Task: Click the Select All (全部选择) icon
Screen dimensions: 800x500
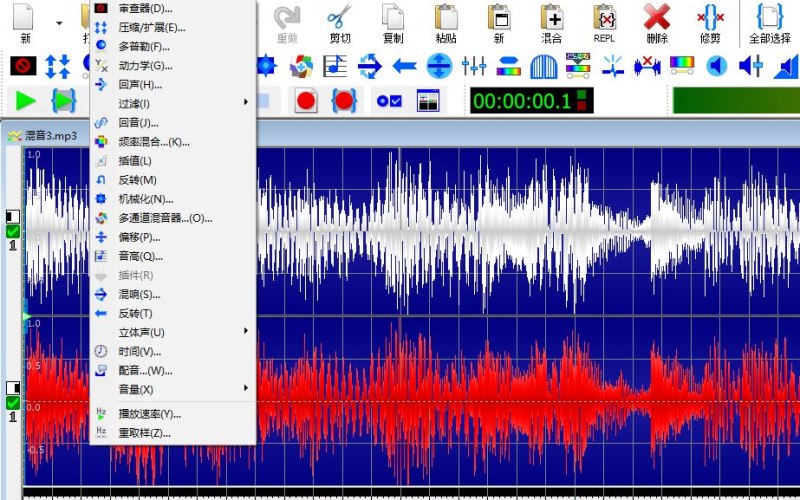Action: click(769, 18)
